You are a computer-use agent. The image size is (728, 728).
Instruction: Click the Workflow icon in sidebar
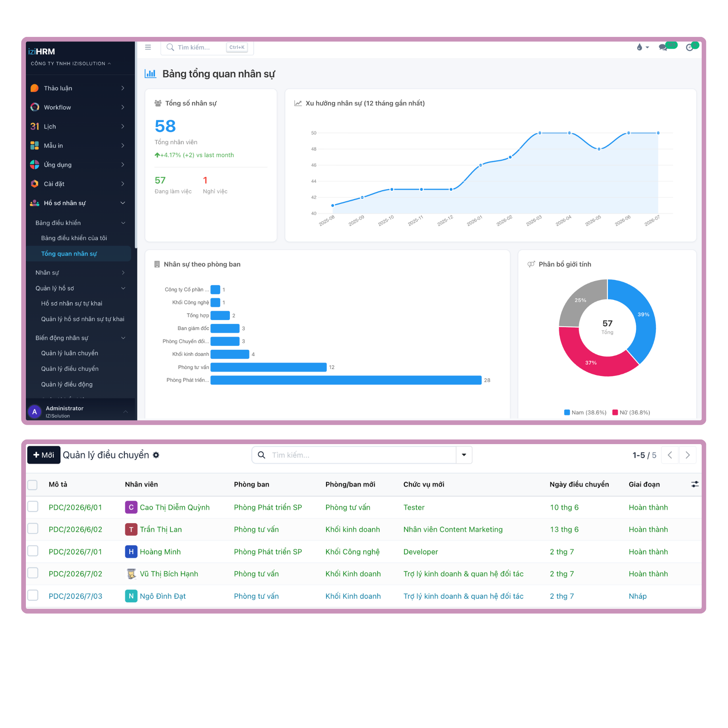click(x=35, y=107)
